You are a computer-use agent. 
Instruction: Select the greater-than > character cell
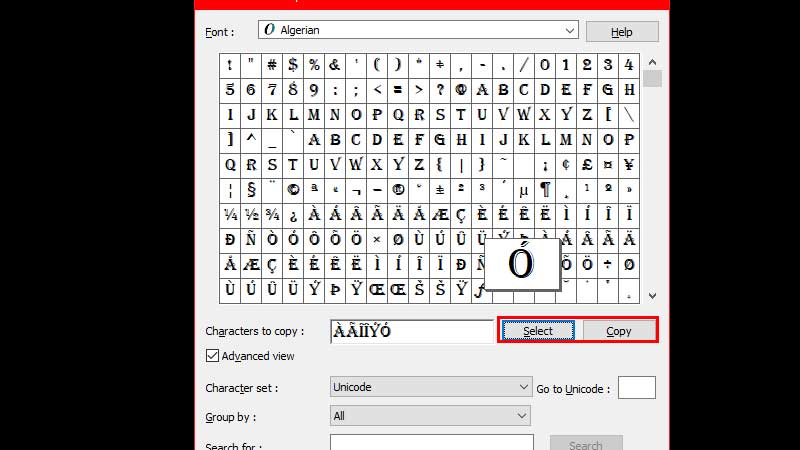pos(419,90)
